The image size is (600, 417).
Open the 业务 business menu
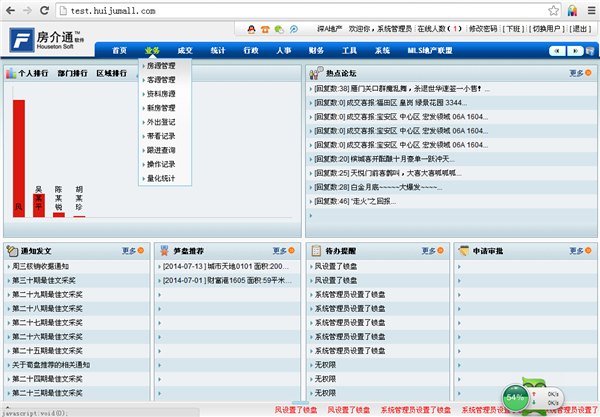(x=152, y=50)
